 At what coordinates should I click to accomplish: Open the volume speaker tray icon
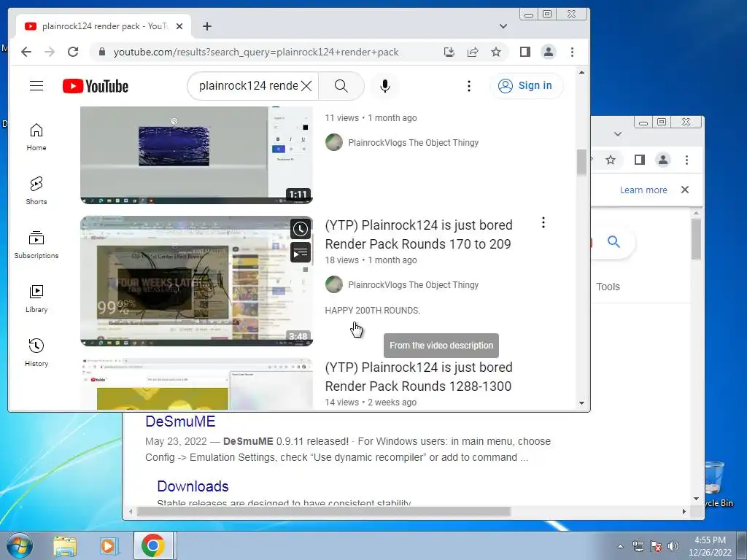(673, 546)
